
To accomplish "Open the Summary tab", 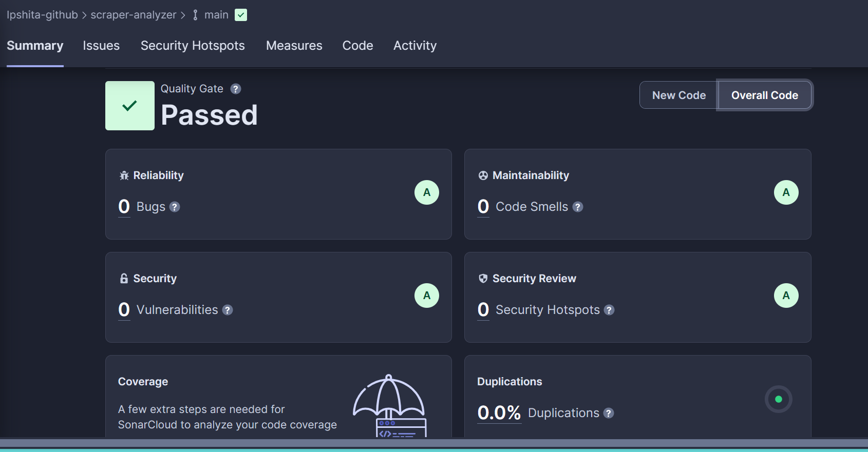I will [35, 46].
